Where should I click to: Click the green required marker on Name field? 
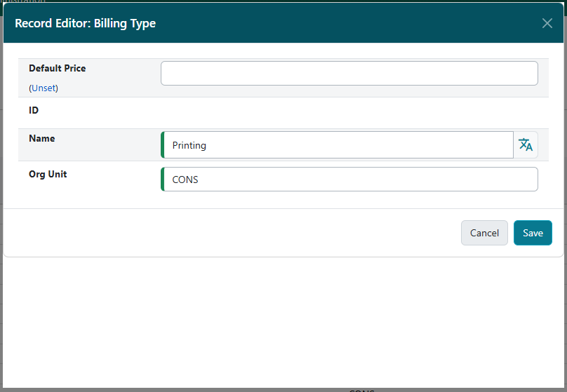[x=162, y=145]
